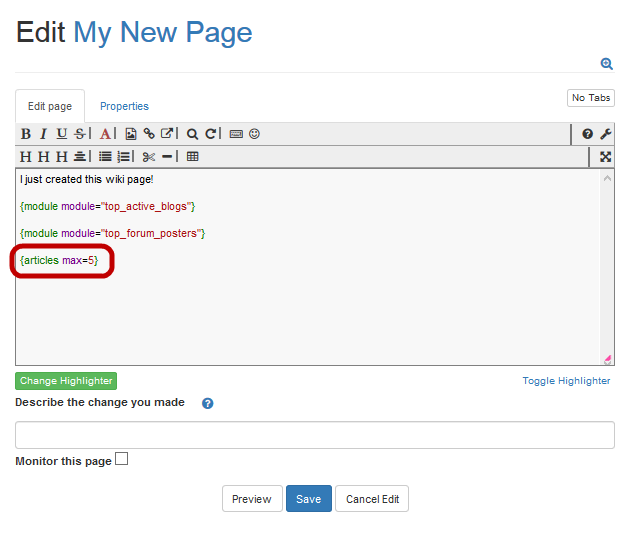
Task: Open find using the magnifier toolbar icon
Action: tap(192, 134)
